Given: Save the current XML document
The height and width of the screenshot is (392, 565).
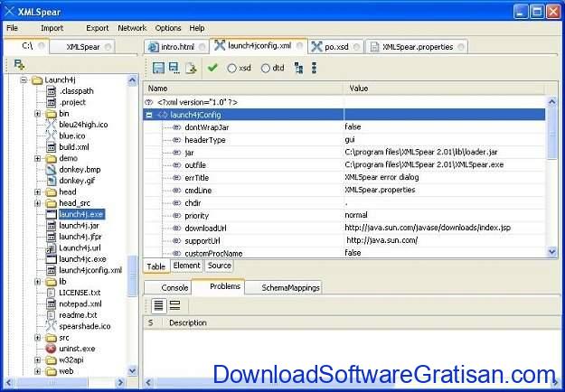Looking at the screenshot, I should click(158, 68).
